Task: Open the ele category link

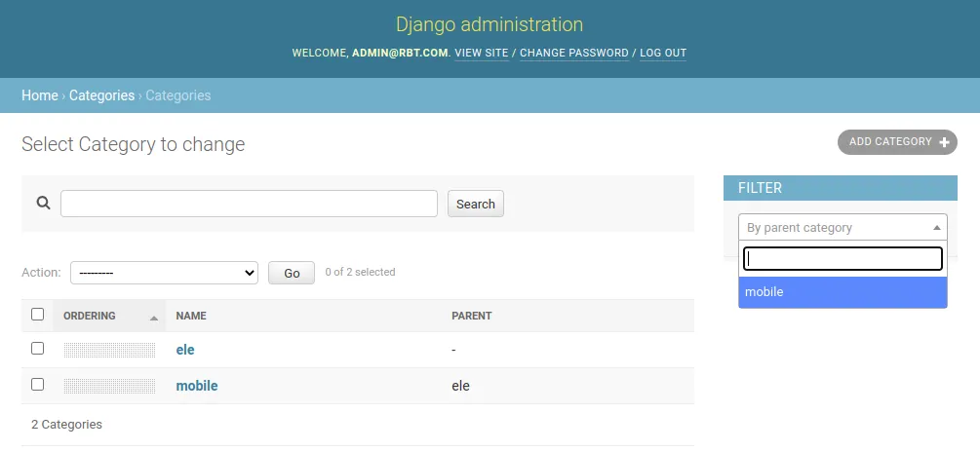Action: [x=185, y=350]
